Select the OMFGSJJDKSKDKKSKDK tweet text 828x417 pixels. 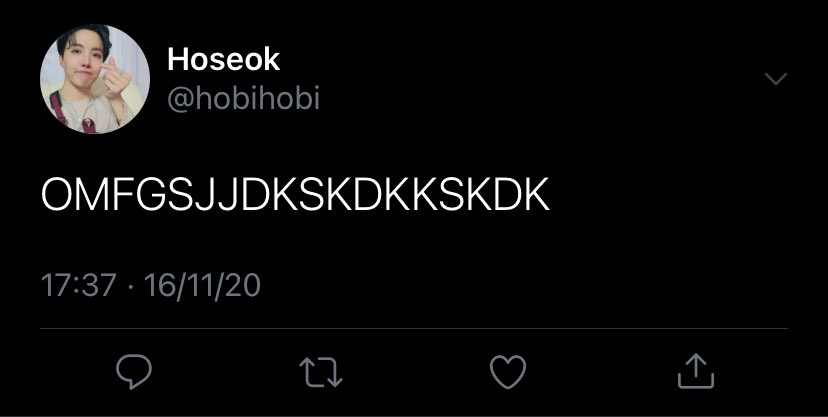[296, 195]
